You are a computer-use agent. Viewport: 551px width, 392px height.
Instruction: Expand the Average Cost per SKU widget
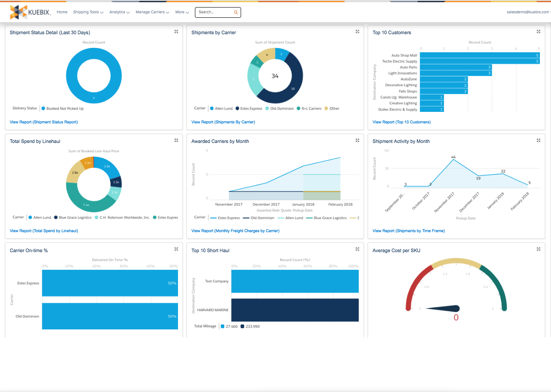[538, 249]
